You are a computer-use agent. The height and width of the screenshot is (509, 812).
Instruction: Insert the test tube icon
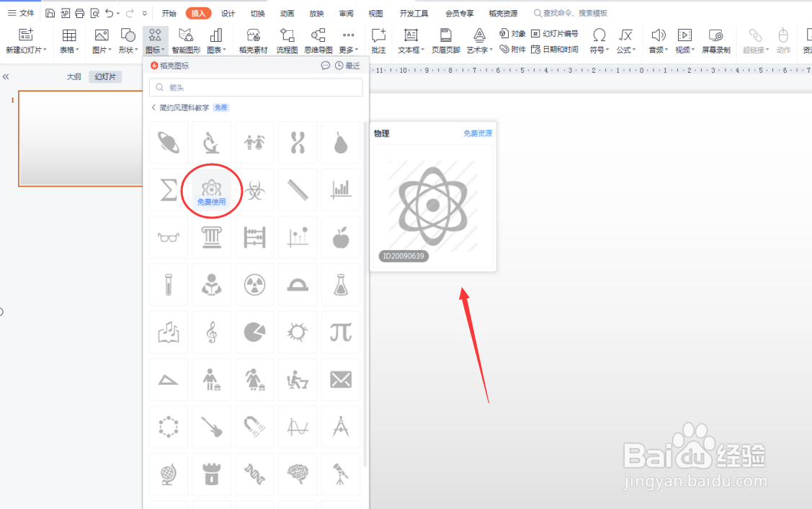pyautogui.click(x=169, y=285)
